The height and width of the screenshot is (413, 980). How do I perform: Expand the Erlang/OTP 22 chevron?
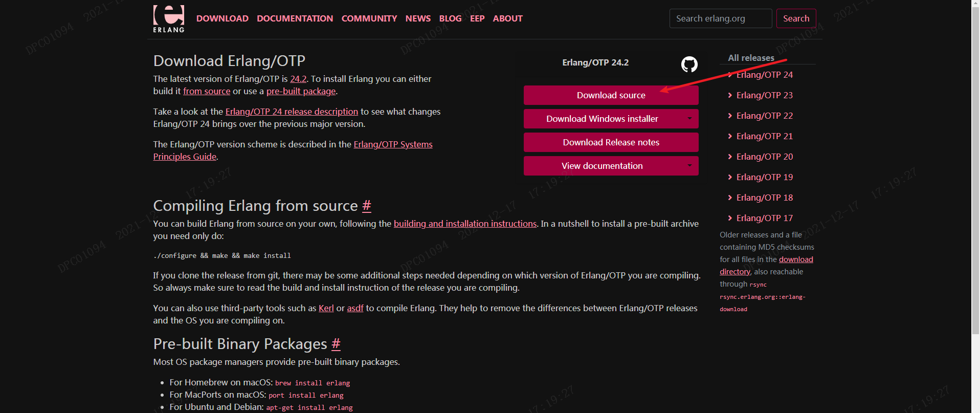(730, 116)
